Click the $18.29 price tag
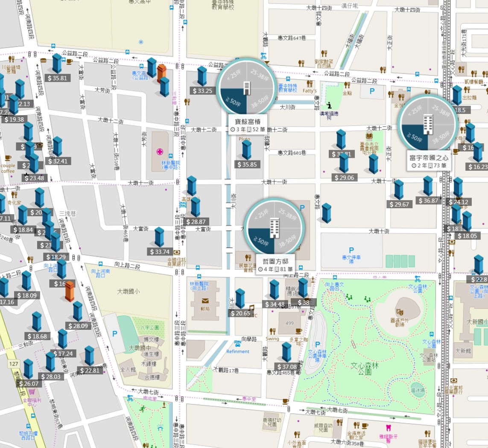 pos(56,257)
